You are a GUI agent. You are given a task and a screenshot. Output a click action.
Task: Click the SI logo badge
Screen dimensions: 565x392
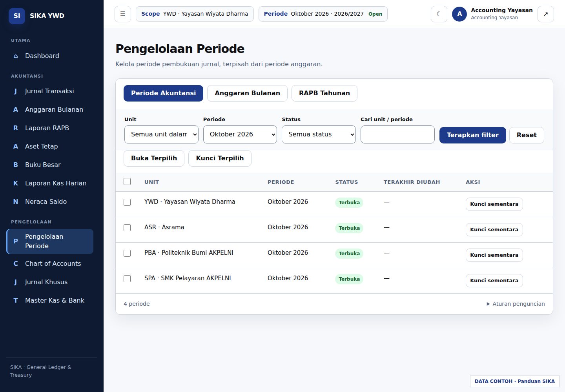(x=17, y=16)
